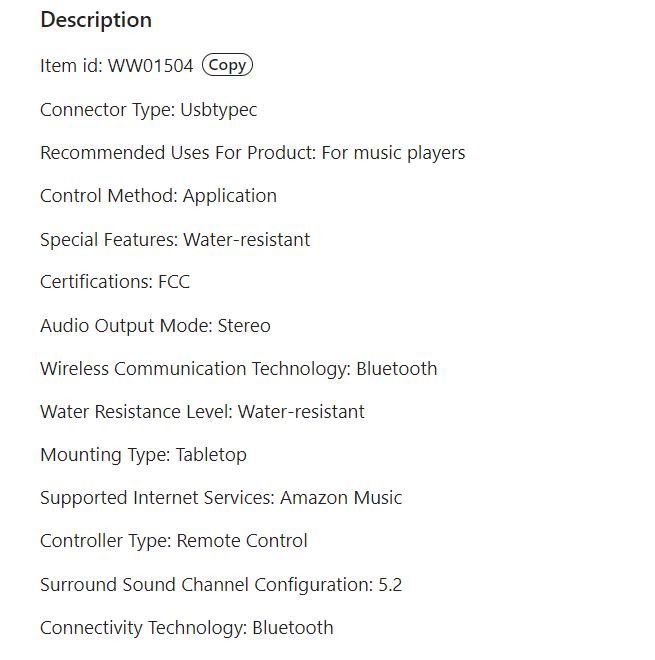Click the Certifications FCC line
Screen dimensions: 655x660
click(115, 282)
